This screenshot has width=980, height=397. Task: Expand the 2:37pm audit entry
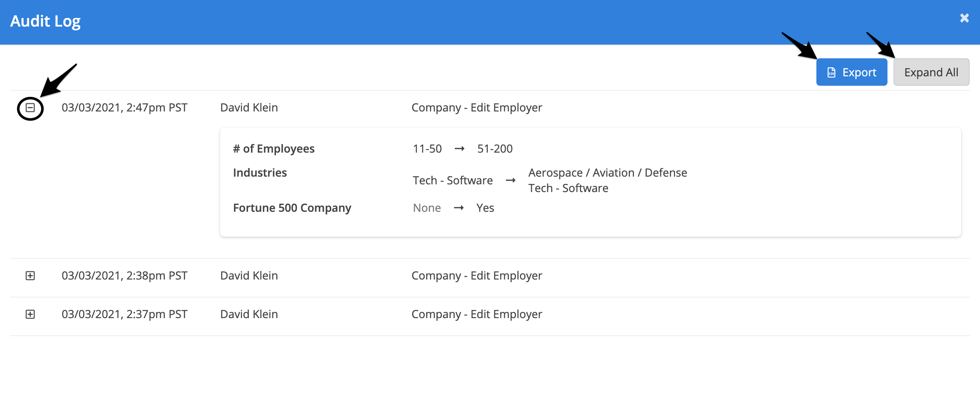tap(30, 314)
